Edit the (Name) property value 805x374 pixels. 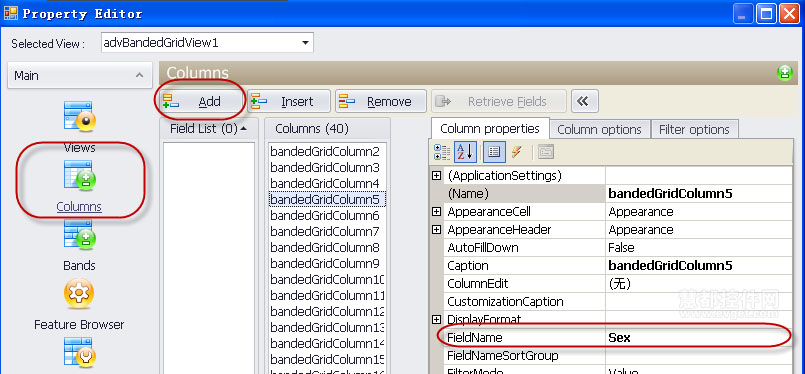[x=699, y=194]
